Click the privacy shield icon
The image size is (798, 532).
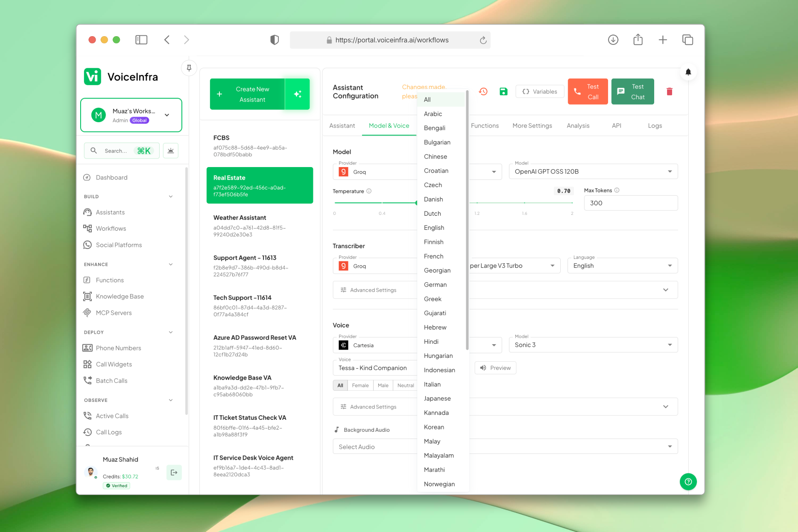tap(274, 40)
